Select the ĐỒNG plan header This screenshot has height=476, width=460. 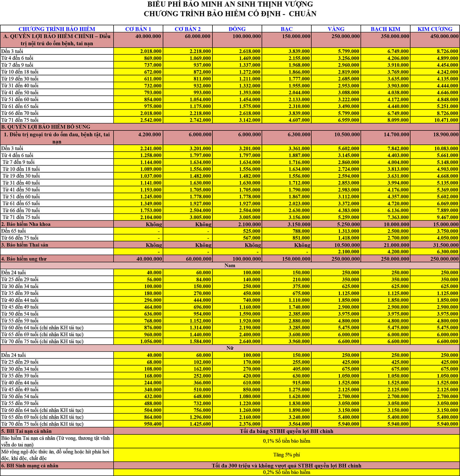237,29
